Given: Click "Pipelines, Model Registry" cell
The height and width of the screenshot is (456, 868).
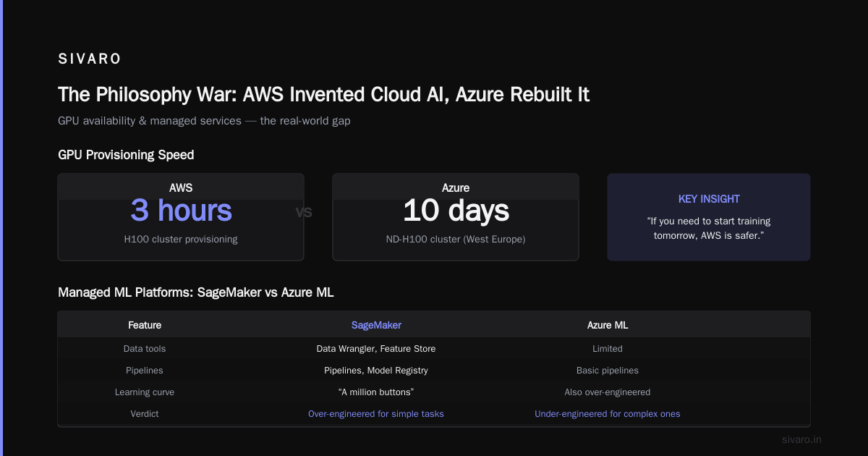Looking at the screenshot, I should [x=376, y=371].
